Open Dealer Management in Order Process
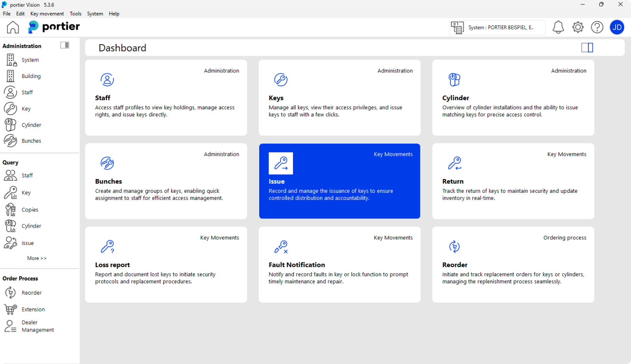Viewport: 631px width, 364px height. point(37,326)
